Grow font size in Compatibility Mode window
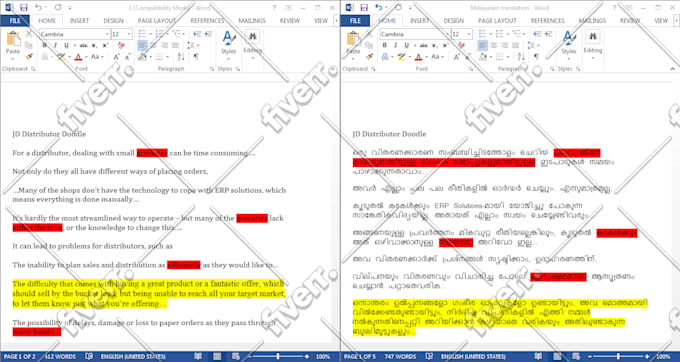Image resolution: width=680 pixels, height=362 pixels. 116,57
